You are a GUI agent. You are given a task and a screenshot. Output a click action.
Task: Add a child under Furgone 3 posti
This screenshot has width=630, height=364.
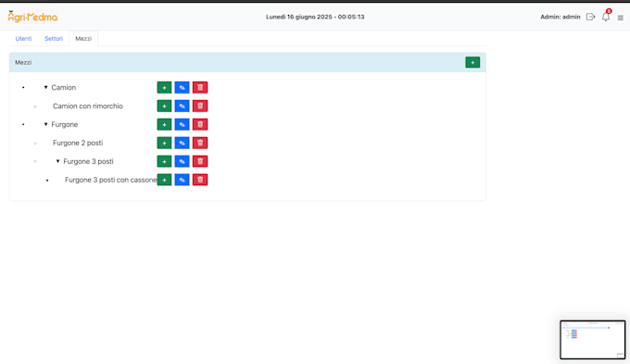point(164,161)
